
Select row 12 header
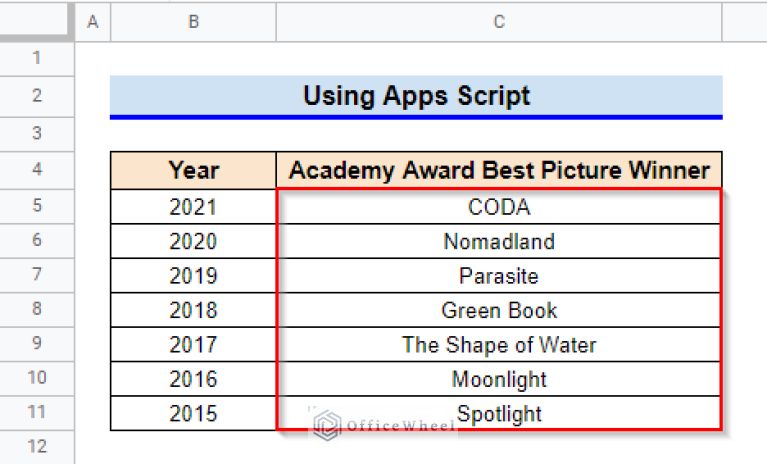[x=37, y=446]
